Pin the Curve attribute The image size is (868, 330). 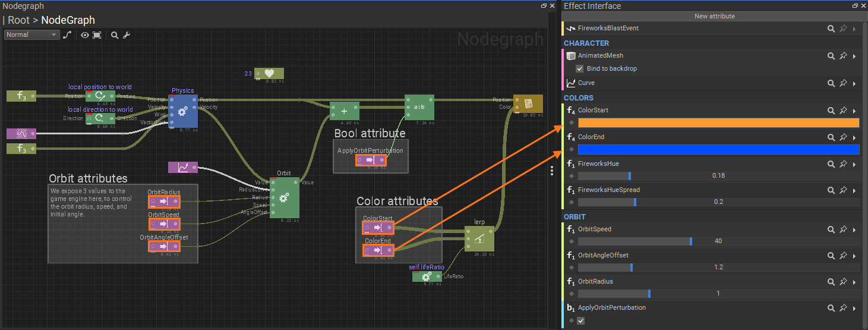(843, 83)
